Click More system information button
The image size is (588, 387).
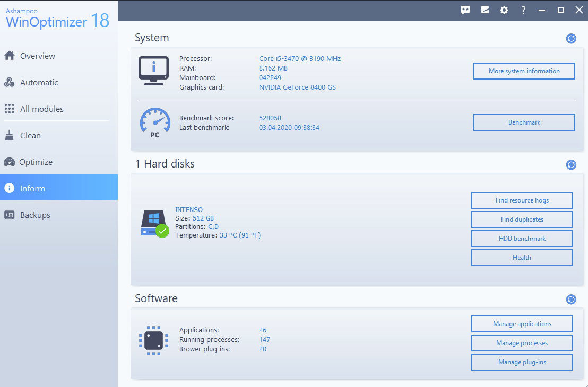click(524, 71)
